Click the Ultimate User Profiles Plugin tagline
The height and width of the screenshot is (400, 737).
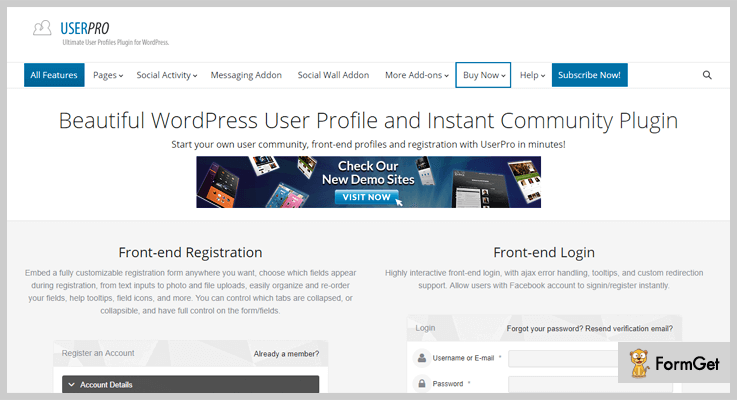point(116,42)
